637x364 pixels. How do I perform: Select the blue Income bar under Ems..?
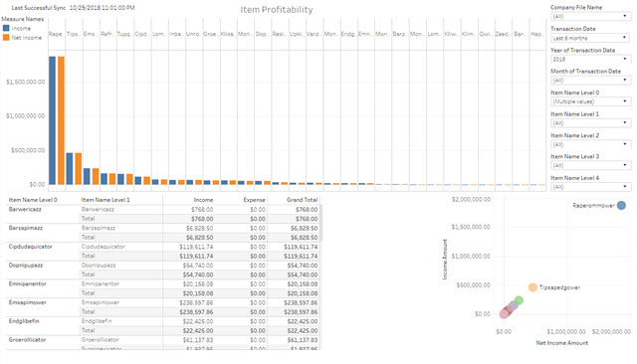[87, 176]
